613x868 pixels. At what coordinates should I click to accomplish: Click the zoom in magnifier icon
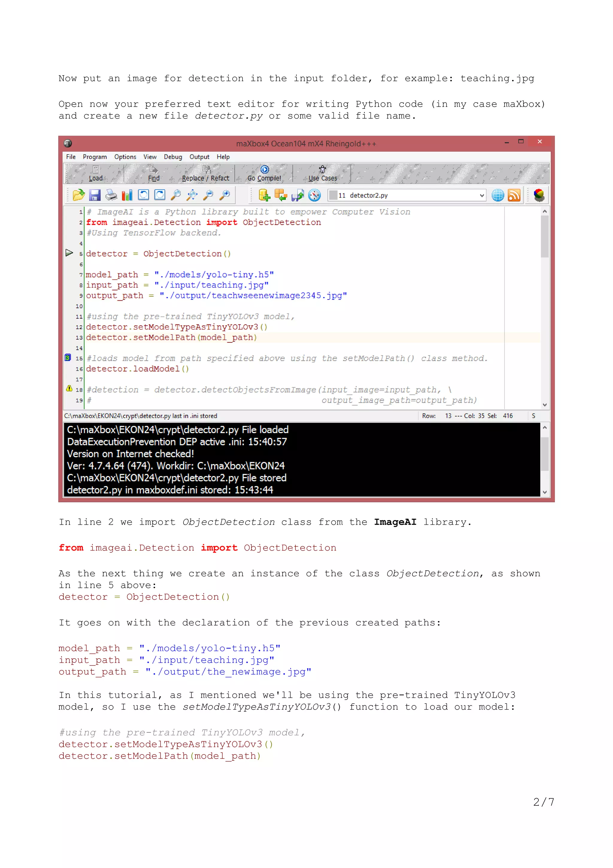click(225, 195)
